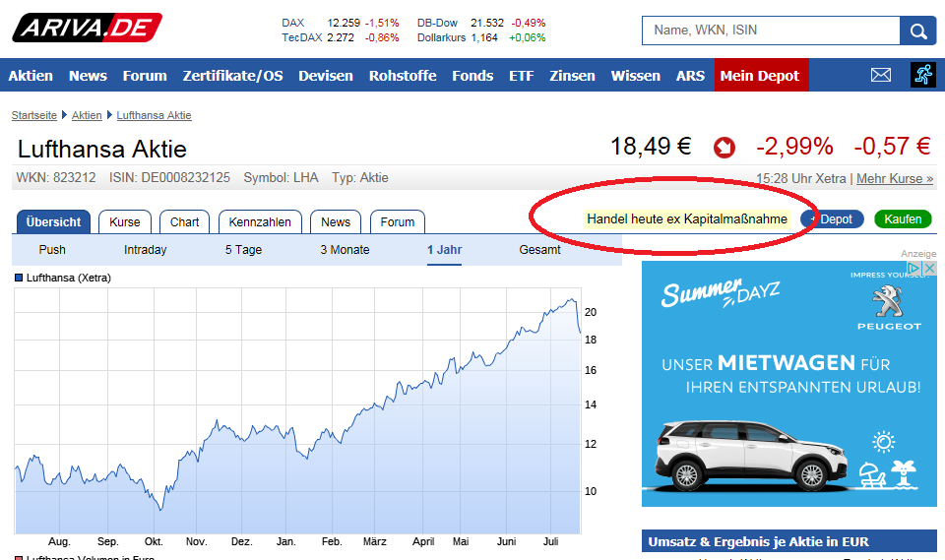Open Aktien in the main navigation
The width and height of the screenshot is (945, 560).
[x=31, y=76]
